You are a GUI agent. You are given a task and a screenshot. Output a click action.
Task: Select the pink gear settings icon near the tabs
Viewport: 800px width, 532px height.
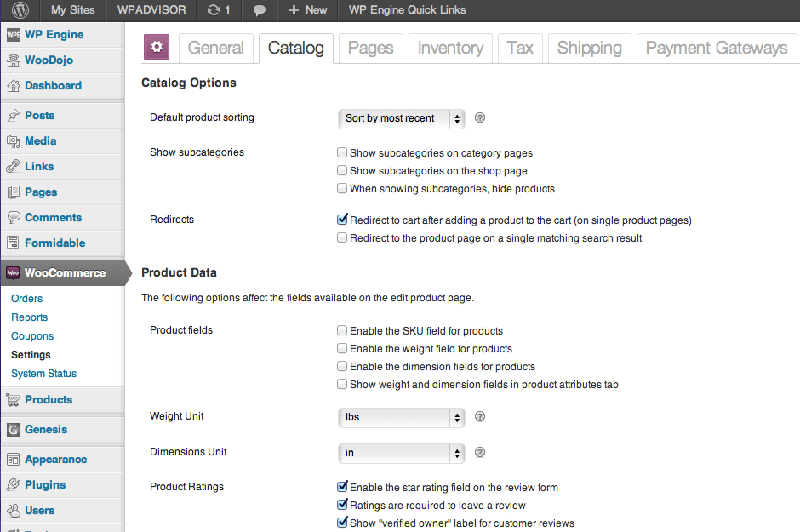[x=157, y=48]
